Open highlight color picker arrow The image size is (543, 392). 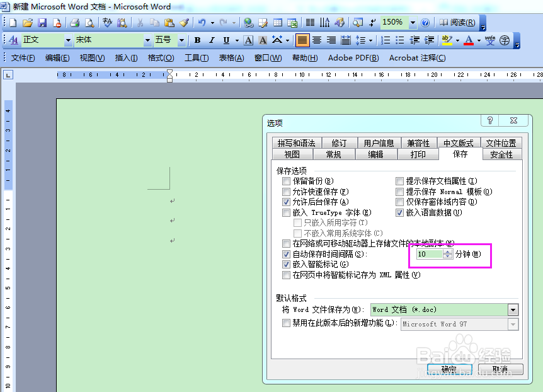[x=457, y=40]
